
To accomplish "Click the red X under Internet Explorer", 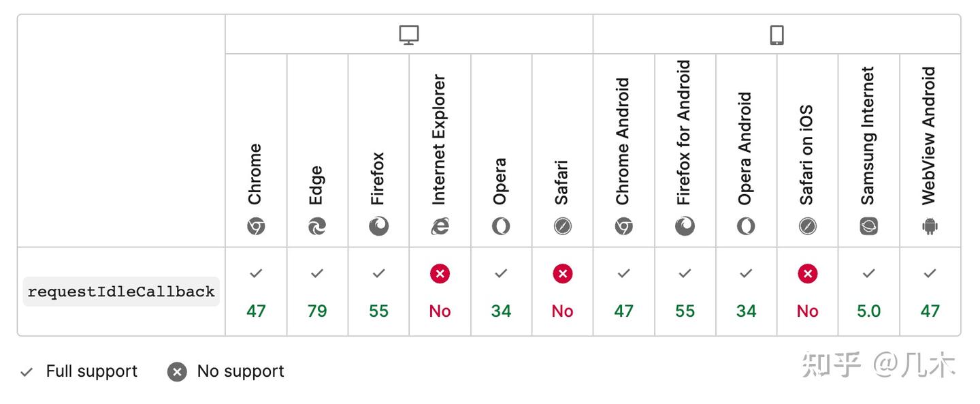I will [440, 274].
